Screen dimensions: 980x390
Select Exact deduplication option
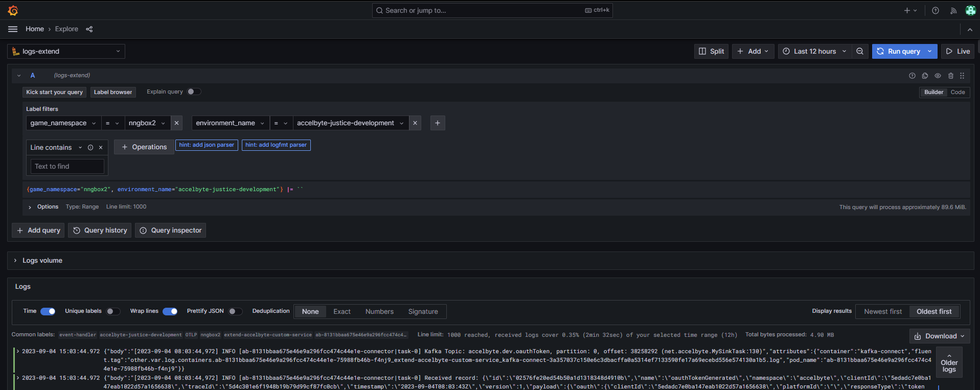click(342, 311)
